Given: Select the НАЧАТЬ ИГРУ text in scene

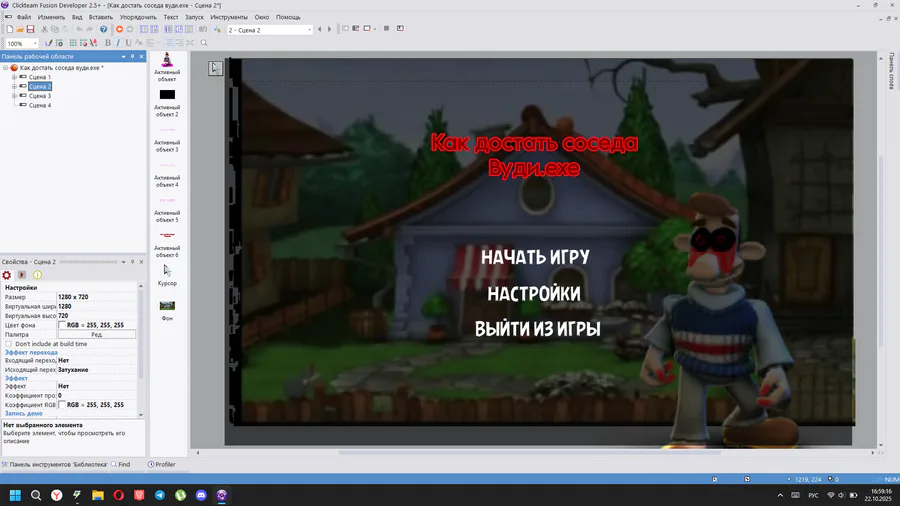Looking at the screenshot, I should tap(535, 257).
